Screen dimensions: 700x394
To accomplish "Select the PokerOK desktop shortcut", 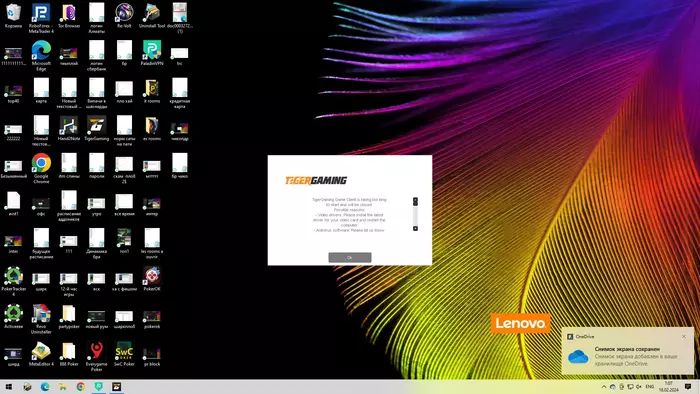I will tap(152, 279).
